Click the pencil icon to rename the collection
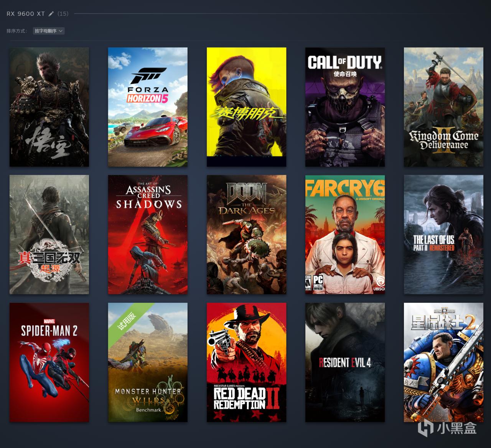 click(51, 14)
